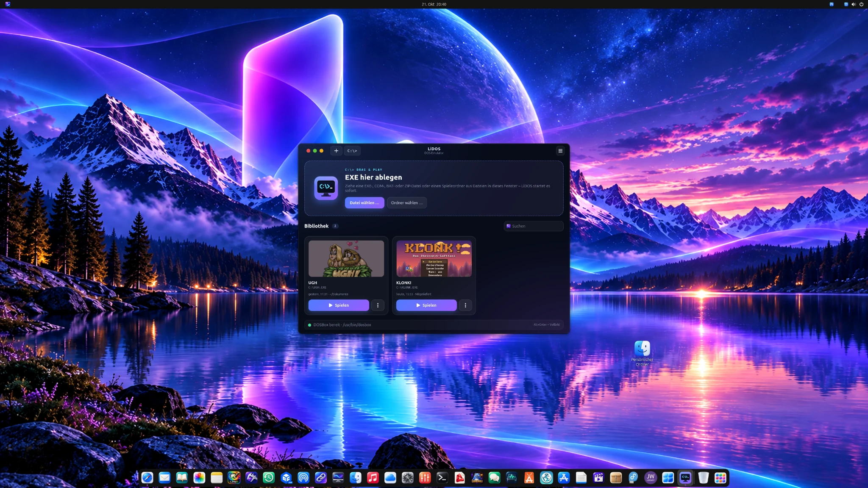868x488 pixels.
Task: Open the blue AirDrop-style broadcast icon in the dock
Action: (303, 478)
